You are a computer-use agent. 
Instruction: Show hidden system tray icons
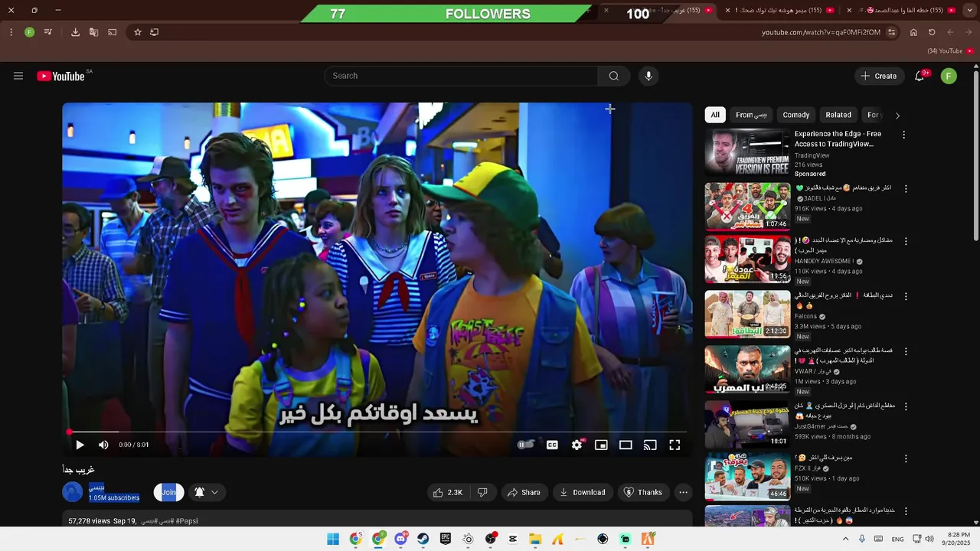pyautogui.click(x=845, y=539)
